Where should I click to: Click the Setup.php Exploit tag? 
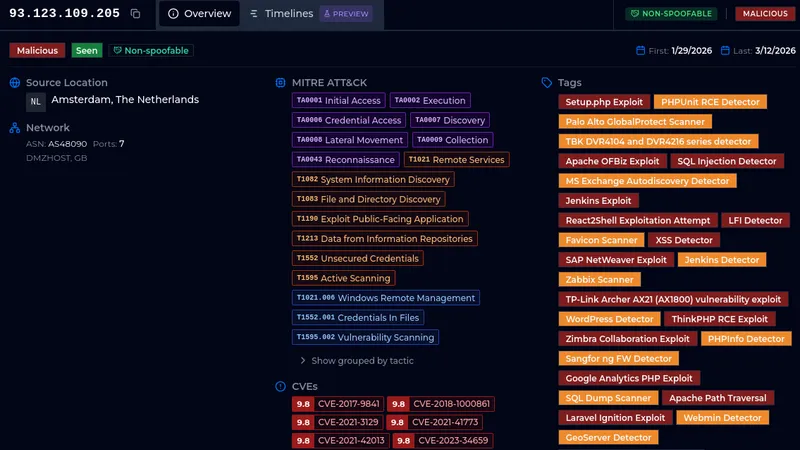(604, 102)
